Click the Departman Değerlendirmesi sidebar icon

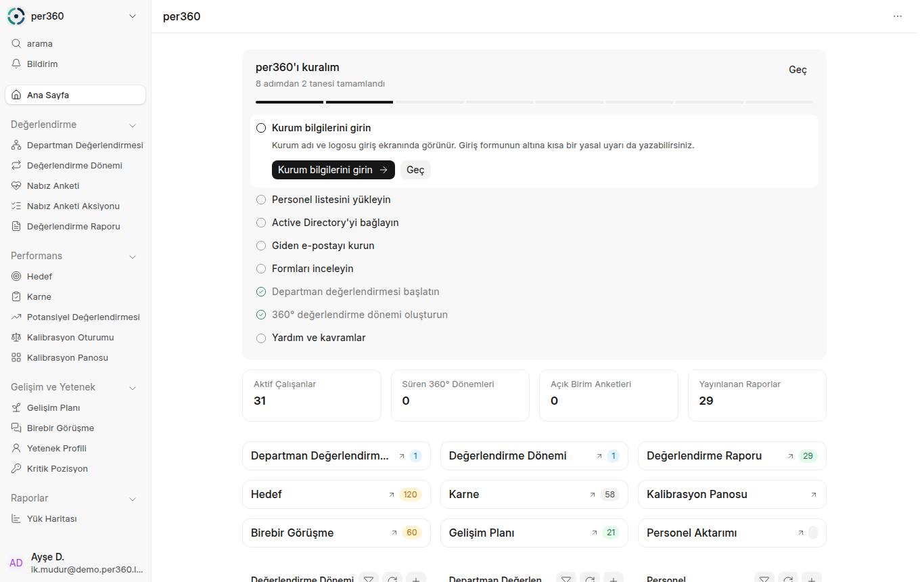(x=17, y=145)
